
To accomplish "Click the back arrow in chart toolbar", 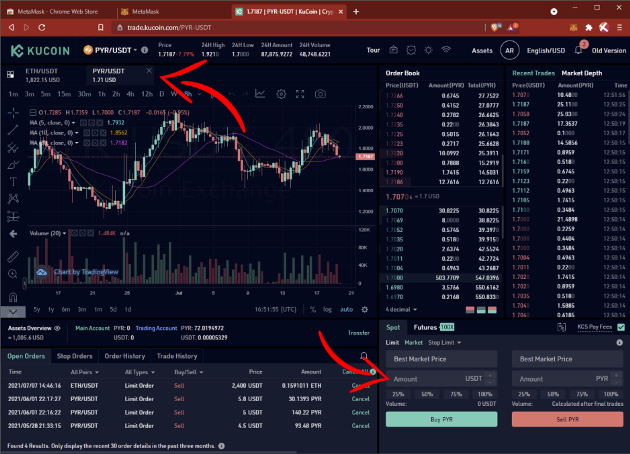I will [x=13, y=234].
